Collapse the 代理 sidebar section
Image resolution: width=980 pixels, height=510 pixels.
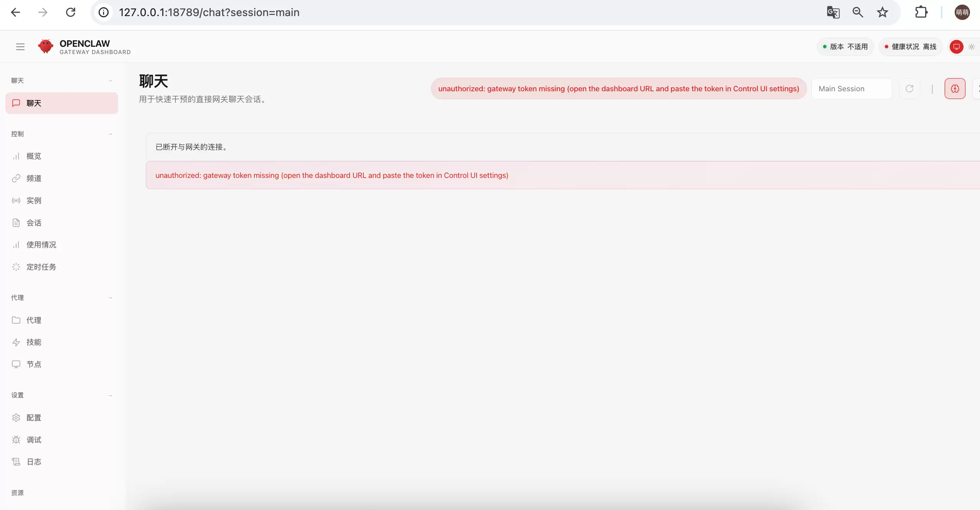(110, 298)
